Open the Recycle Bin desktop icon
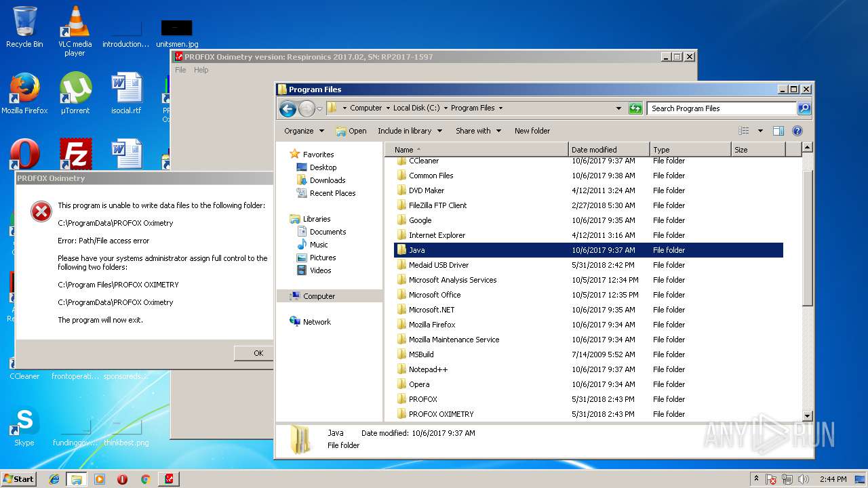 tap(24, 27)
